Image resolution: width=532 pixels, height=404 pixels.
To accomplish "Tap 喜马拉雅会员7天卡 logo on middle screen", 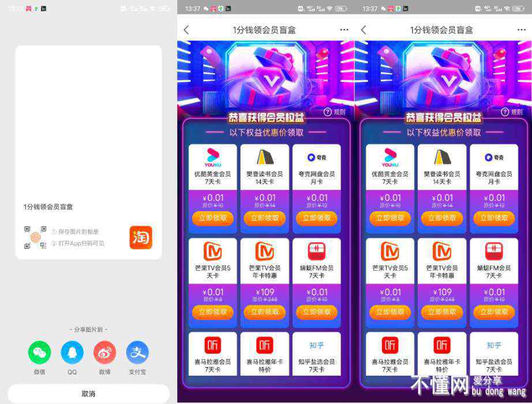I will click(x=213, y=345).
